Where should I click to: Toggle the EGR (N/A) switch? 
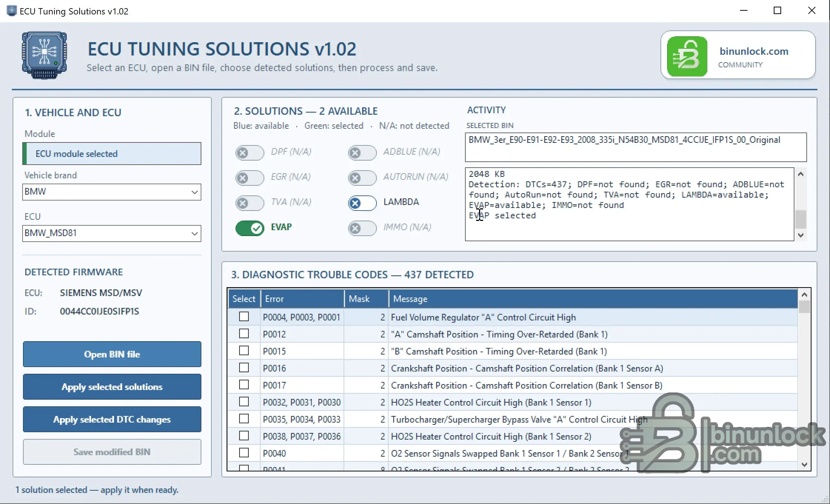[x=250, y=178]
